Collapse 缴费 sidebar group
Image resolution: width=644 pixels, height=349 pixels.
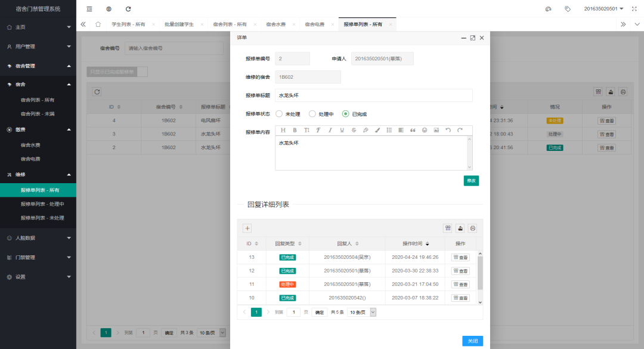(x=38, y=129)
